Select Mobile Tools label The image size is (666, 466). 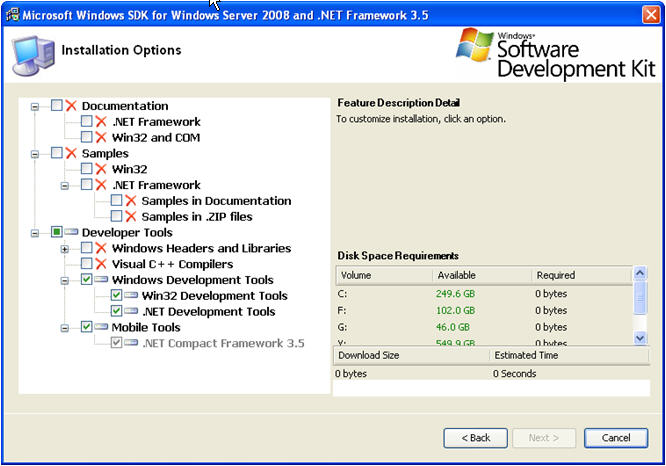point(146,328)
